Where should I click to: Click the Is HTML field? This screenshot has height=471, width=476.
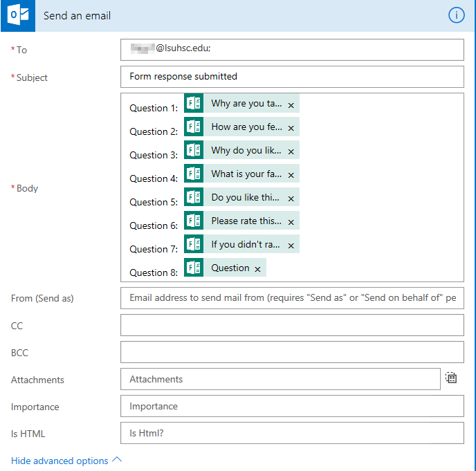(x=292, y=434)
